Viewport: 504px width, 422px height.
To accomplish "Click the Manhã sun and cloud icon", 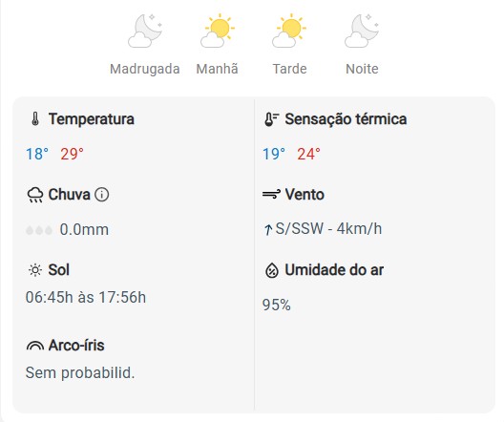I will click(218, 31).
